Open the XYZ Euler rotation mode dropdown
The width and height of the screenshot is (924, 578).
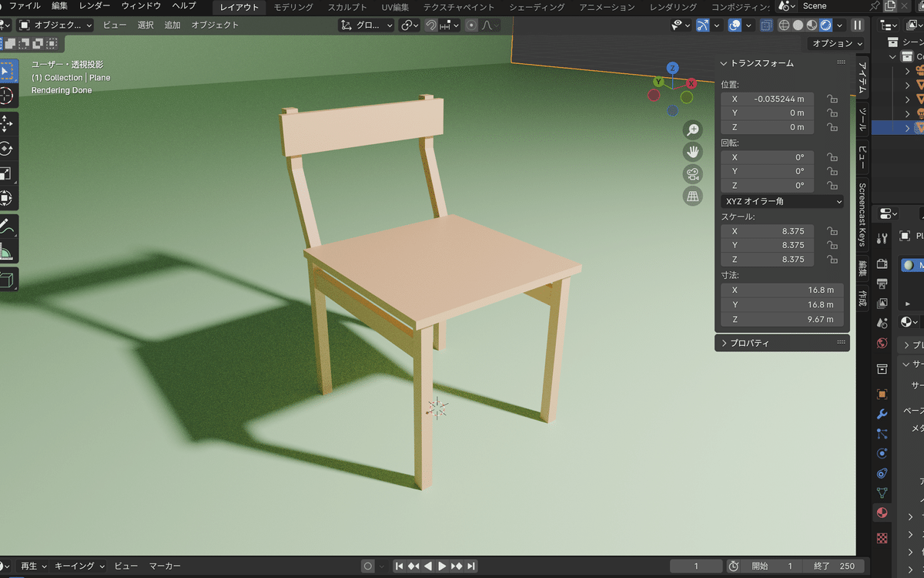click(782, 201)
